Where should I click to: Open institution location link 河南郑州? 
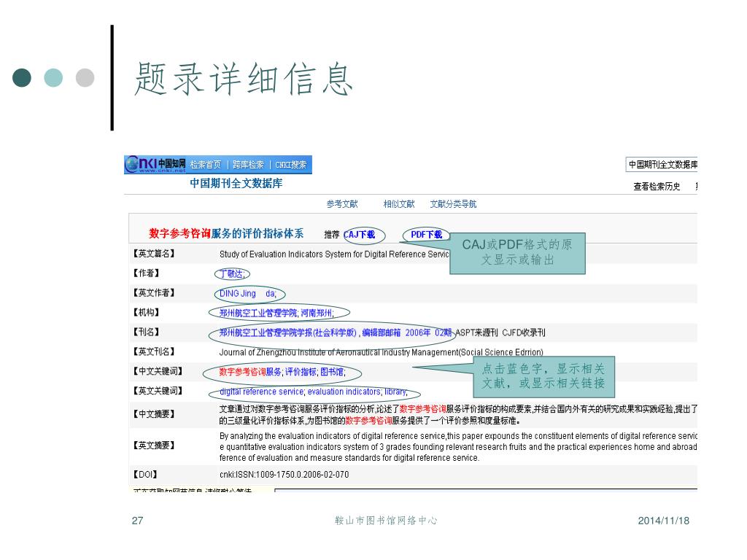pos(317,313)
